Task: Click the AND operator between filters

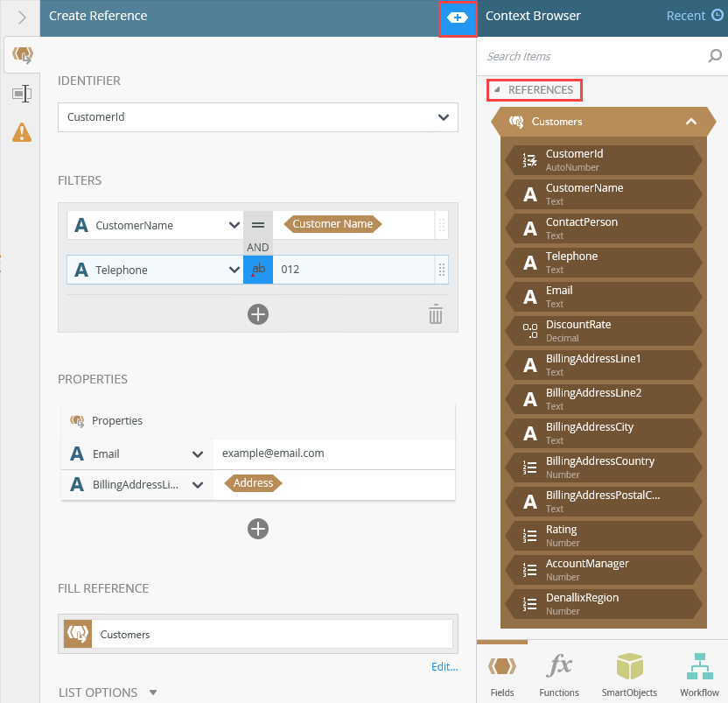Action: tap(257, 247)
